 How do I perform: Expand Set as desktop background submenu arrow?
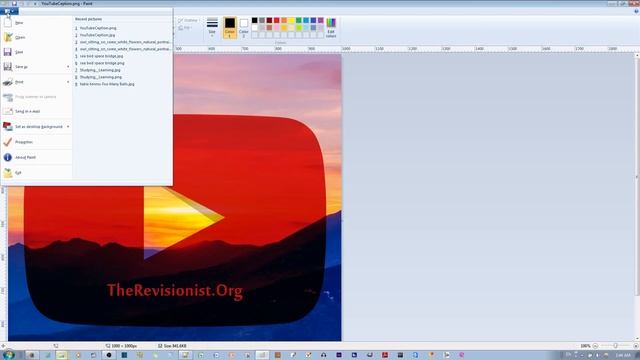tap(68, 127)
